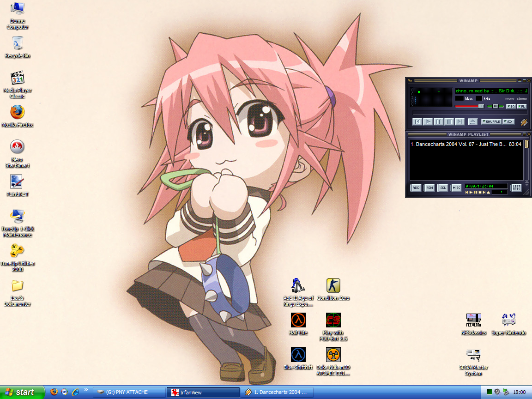Stop playback in Winamp main window

[449, 121]
